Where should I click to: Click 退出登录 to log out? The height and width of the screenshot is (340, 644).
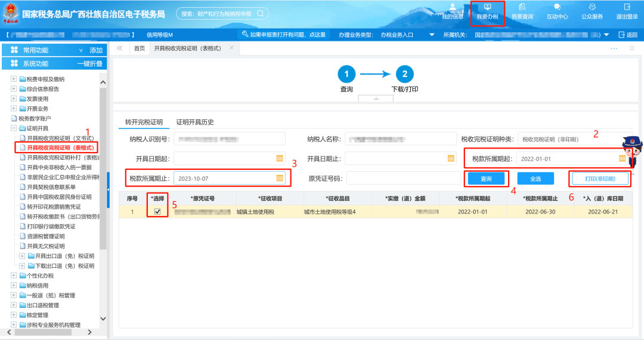[627, 11]
